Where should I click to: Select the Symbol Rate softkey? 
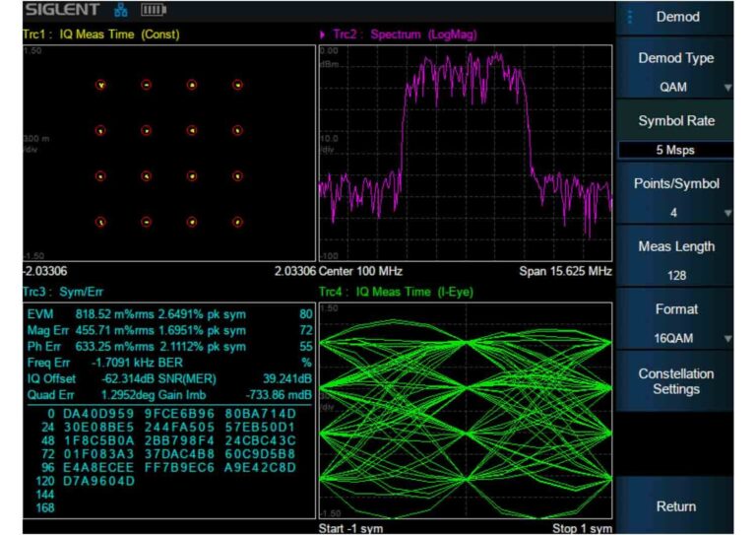674,120
